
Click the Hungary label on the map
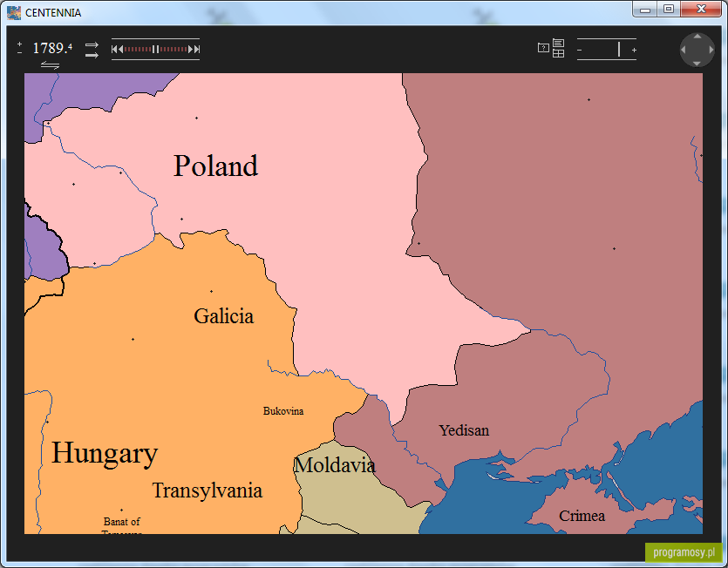[105, 453]
